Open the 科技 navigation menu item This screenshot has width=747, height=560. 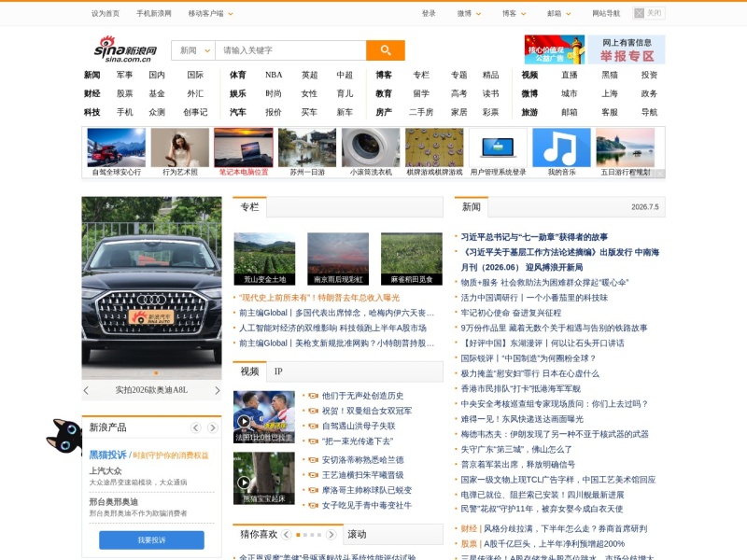[x=92, y=112]
